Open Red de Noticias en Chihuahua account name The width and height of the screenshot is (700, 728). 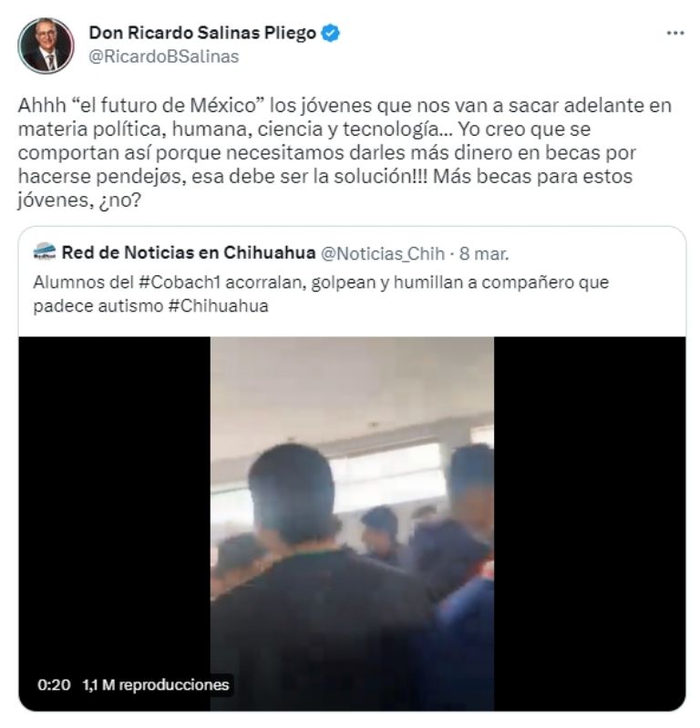(189, 252)
